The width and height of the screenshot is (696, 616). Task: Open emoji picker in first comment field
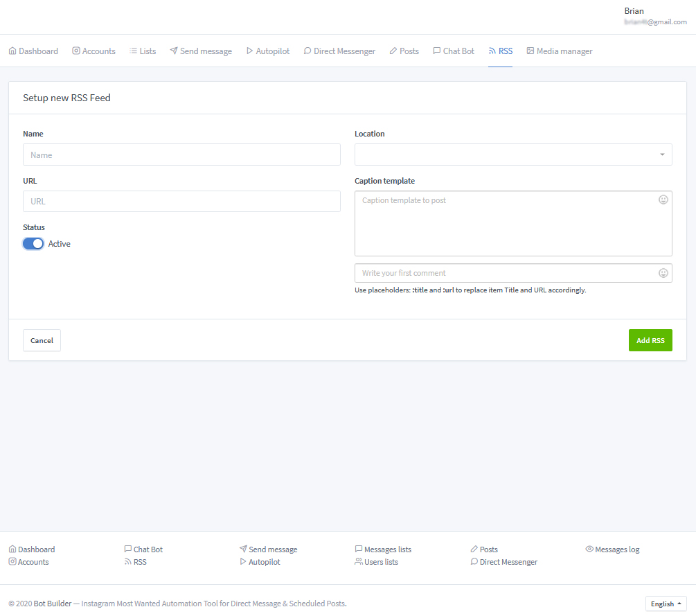point(663,273)
